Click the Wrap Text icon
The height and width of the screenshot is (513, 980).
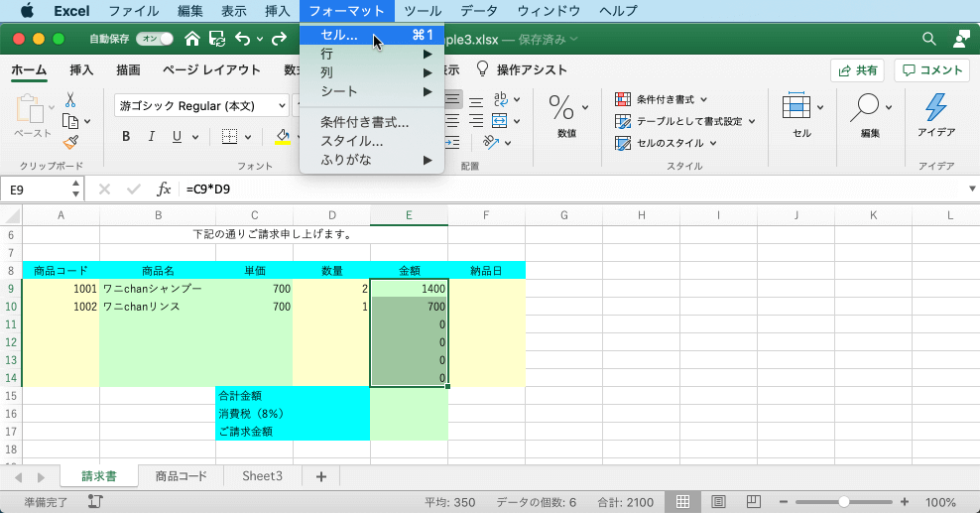[501, 99]
